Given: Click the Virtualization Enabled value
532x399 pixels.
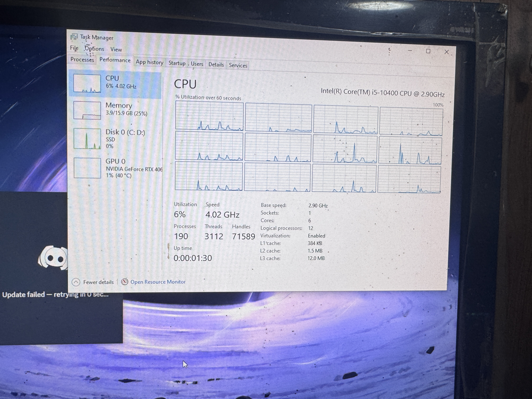Looking at the screenshot, I should [x=316, y=236].
